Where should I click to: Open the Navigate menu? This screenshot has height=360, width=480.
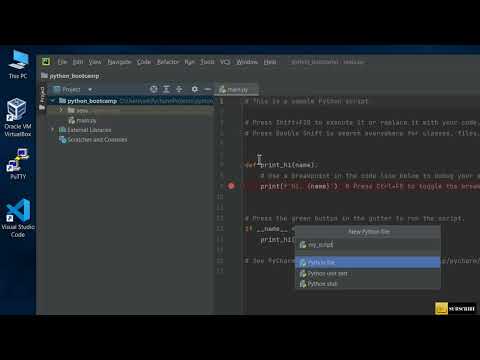119,62
